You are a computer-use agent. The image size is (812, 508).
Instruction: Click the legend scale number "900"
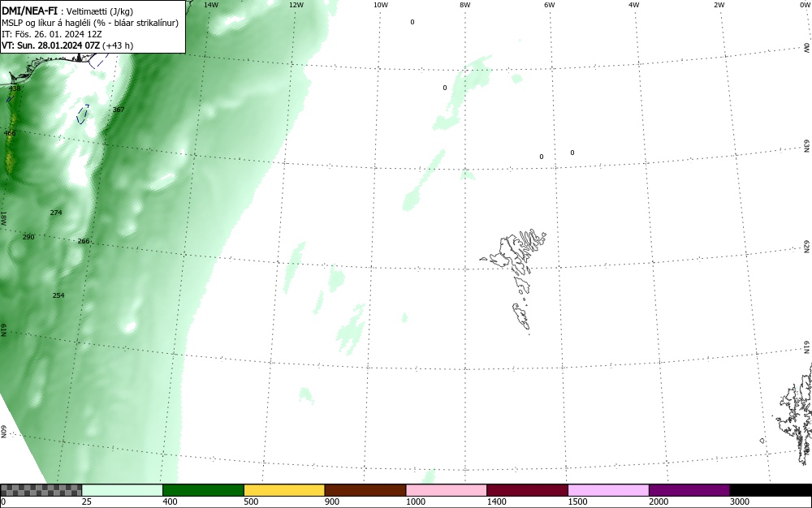click(x=332, y=502)
